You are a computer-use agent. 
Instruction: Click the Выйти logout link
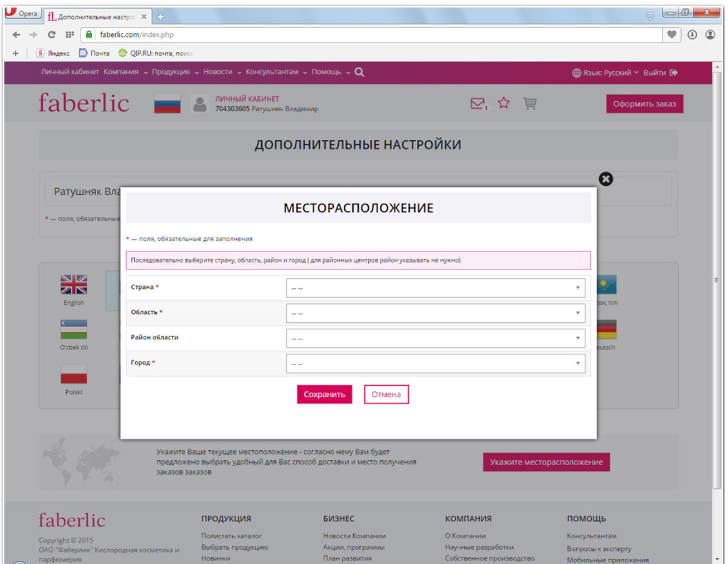click(661, 73)
